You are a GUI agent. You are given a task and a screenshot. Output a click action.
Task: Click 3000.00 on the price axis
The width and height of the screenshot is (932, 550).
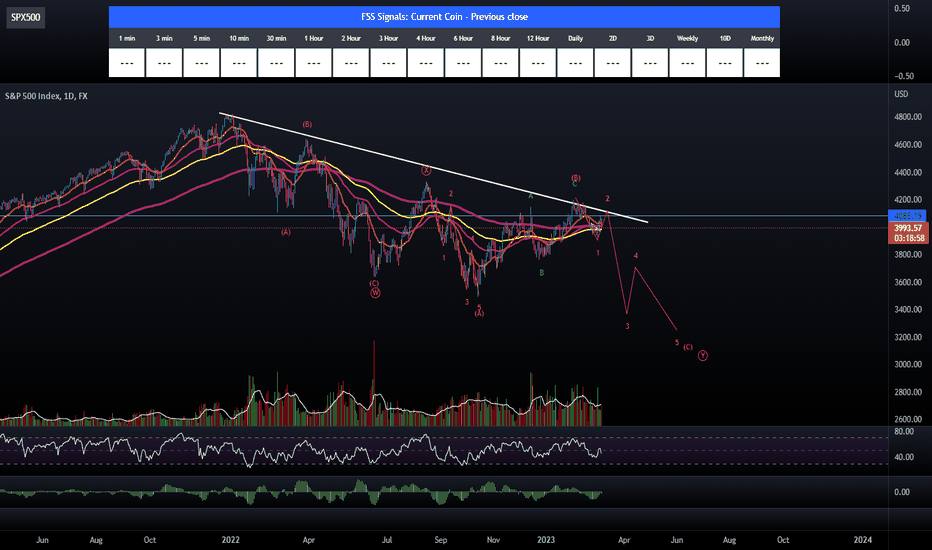(x=908, y=364)
